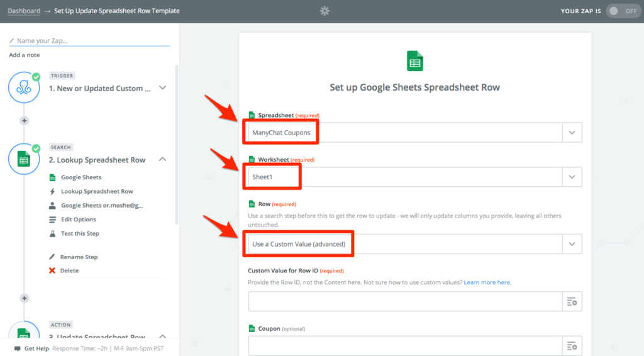
Task: Click the Google Sheets search step icon
Action: [x=24, y=160]
